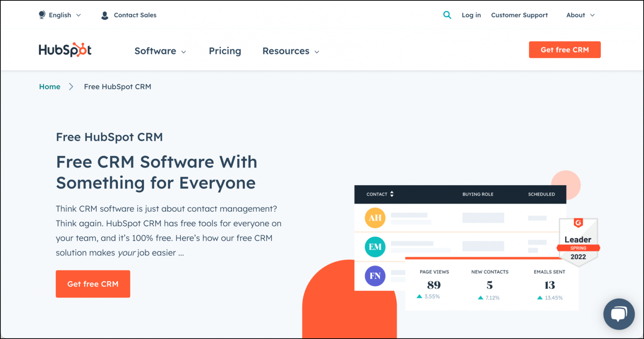The height and width of the screenshot is (339, 644).
Task: Click the Contact column sort control
Action: pyautogui.click(x=392, y=194)
